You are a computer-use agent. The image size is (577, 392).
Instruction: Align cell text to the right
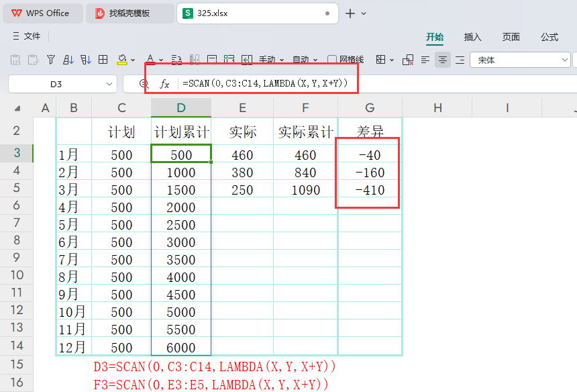460,60
